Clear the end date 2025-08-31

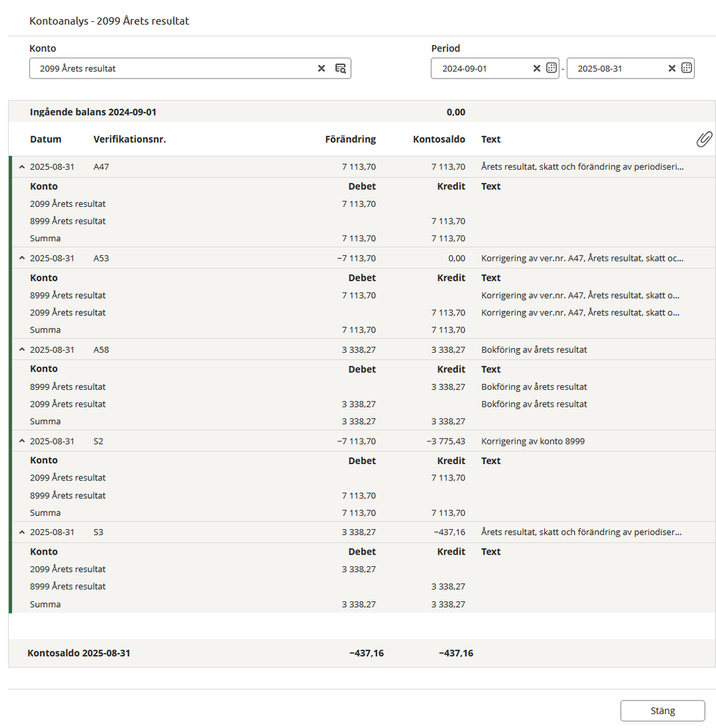pos(672,69)
